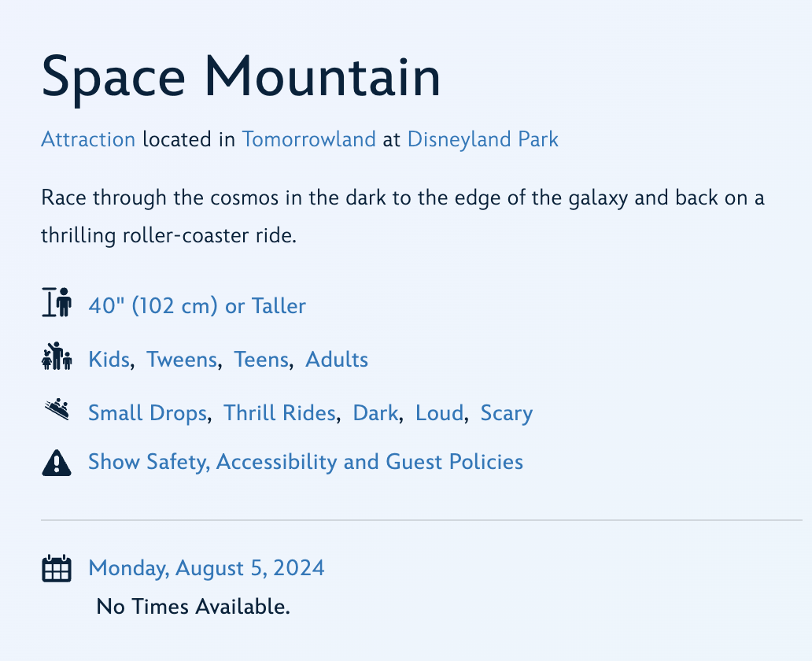Open the Attraction category link

coord(88,139)
